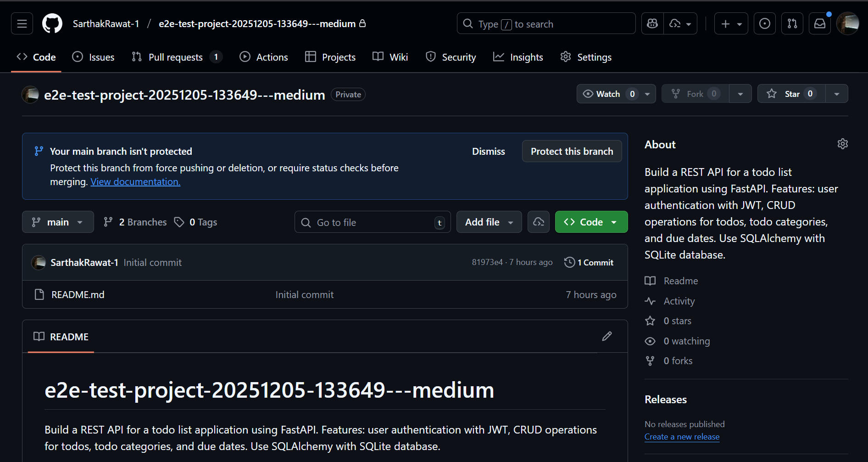Open View documentation link
Image resolution: width=868 pixels, height=462 pixels.
(x=135, y=182)
